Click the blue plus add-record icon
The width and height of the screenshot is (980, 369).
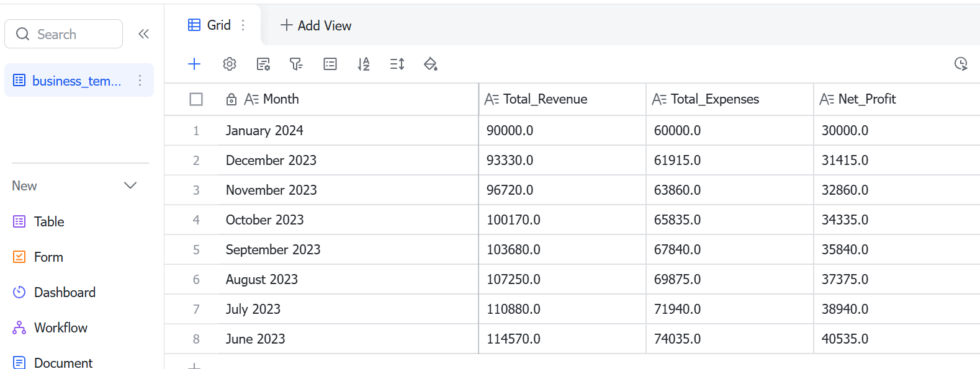[194, 64]
